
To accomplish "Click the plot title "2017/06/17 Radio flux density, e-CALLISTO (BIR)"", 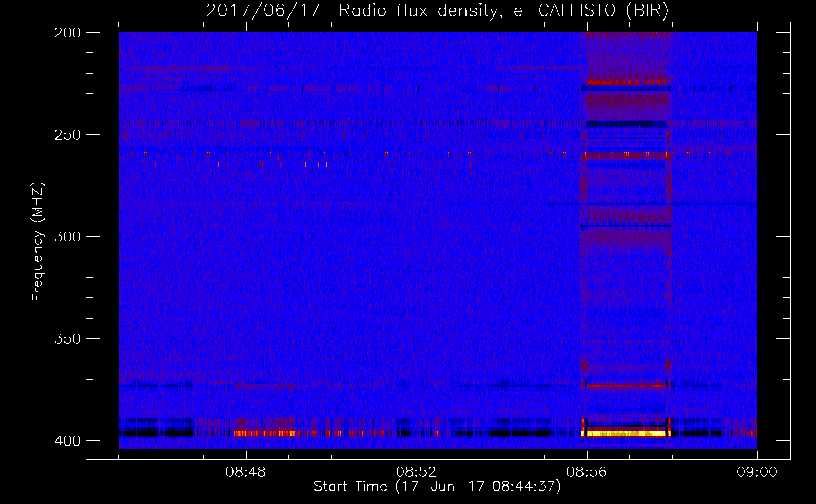I will coord(437,10).
